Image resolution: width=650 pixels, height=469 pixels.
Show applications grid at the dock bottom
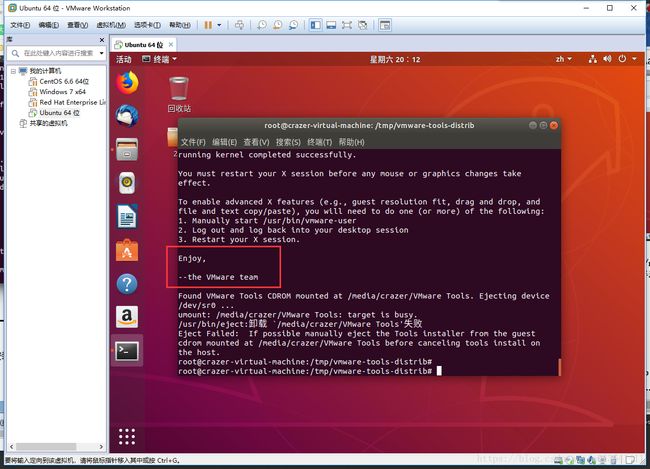[x=127, y=437]
